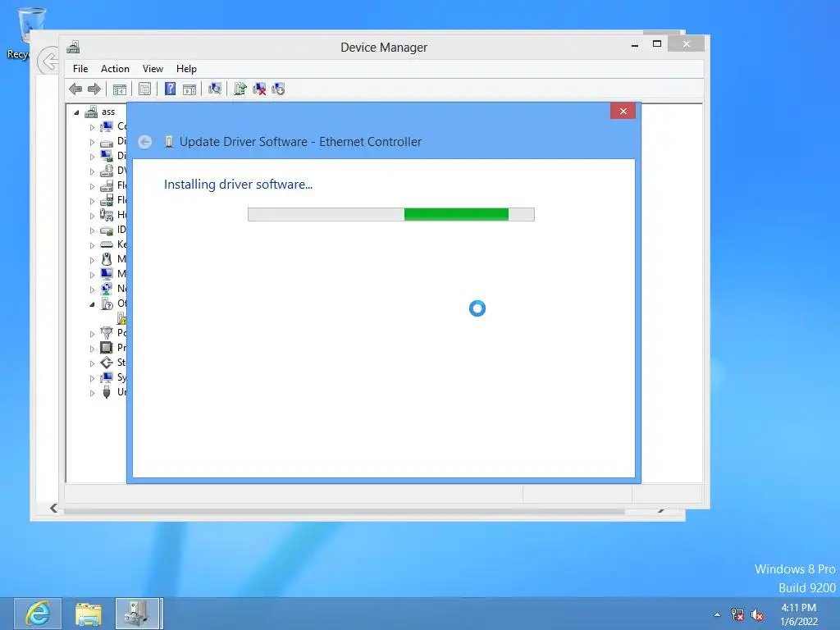This screenshot has height=630, width=840.
Task: Click the Disable device down-arrow toolbar icon
Action: 278,89
